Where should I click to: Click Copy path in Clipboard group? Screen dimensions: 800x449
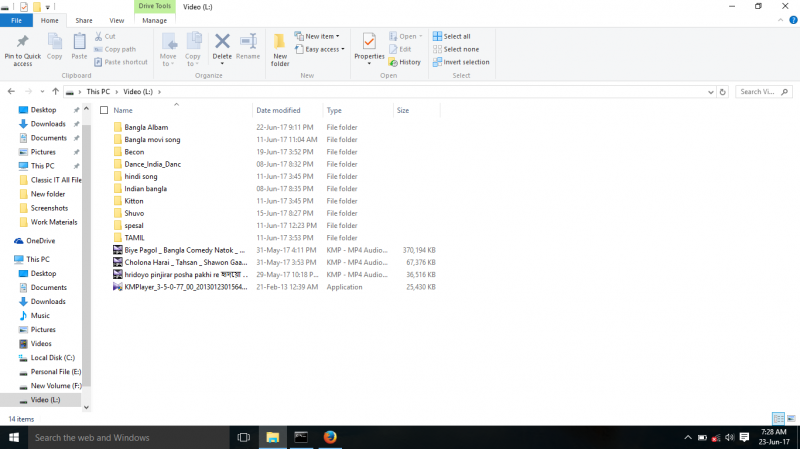pos(115,49)
